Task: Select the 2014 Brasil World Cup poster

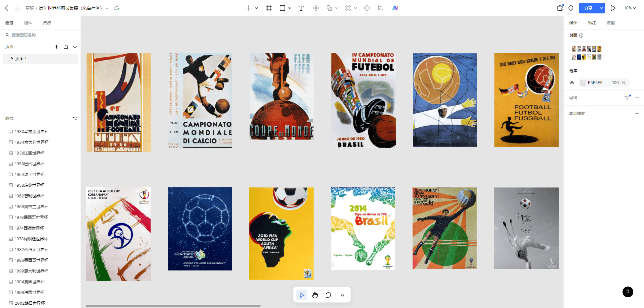Action: point(363,229)
